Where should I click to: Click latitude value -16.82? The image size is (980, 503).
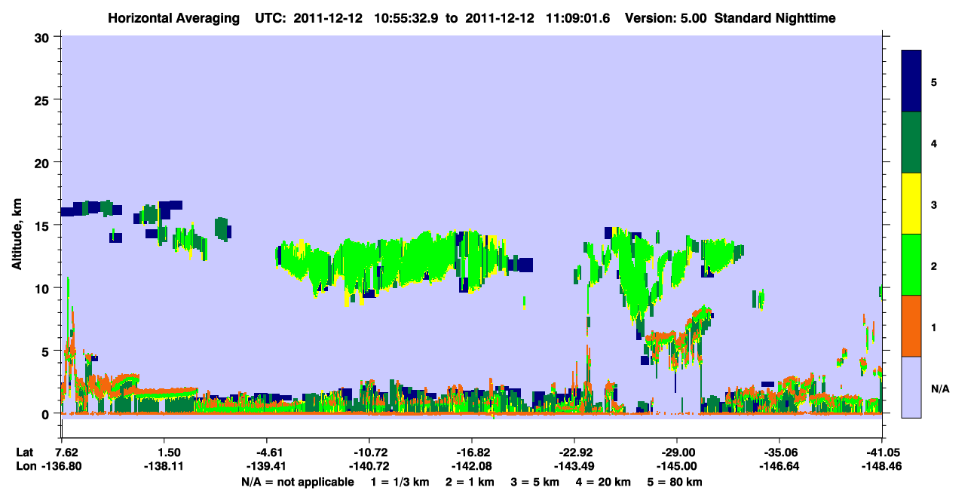[x=472, y=452]
